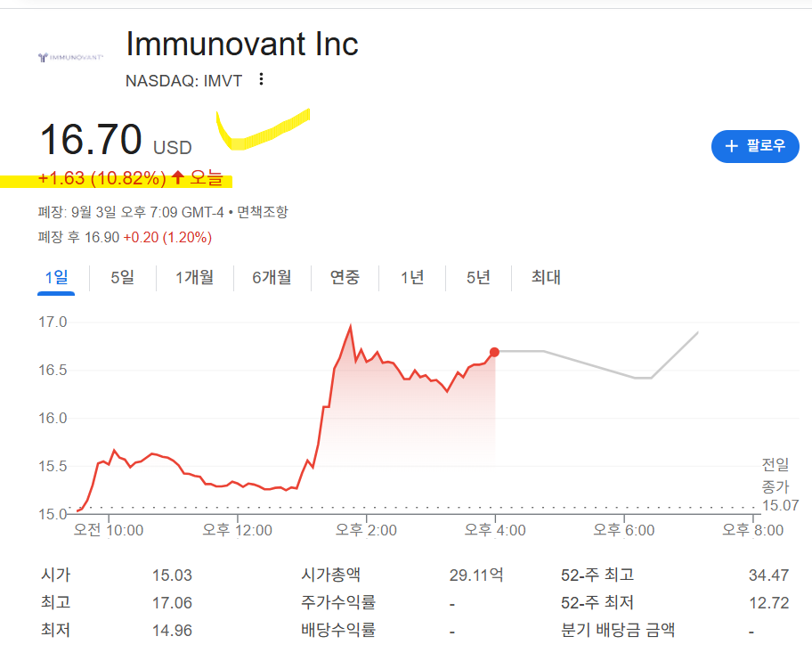Click the 전일 종가 15.07 label
The image size is (812, 661).
click(775, 485)
